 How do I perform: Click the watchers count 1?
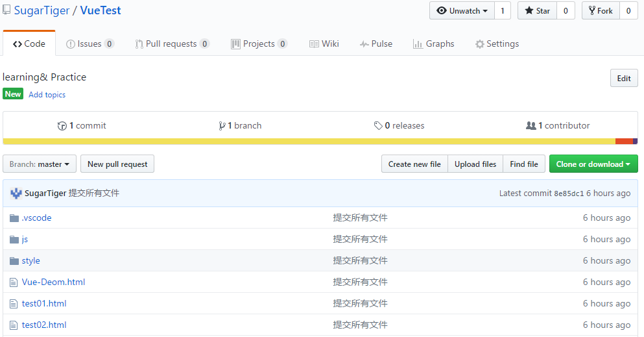[503, 10]
